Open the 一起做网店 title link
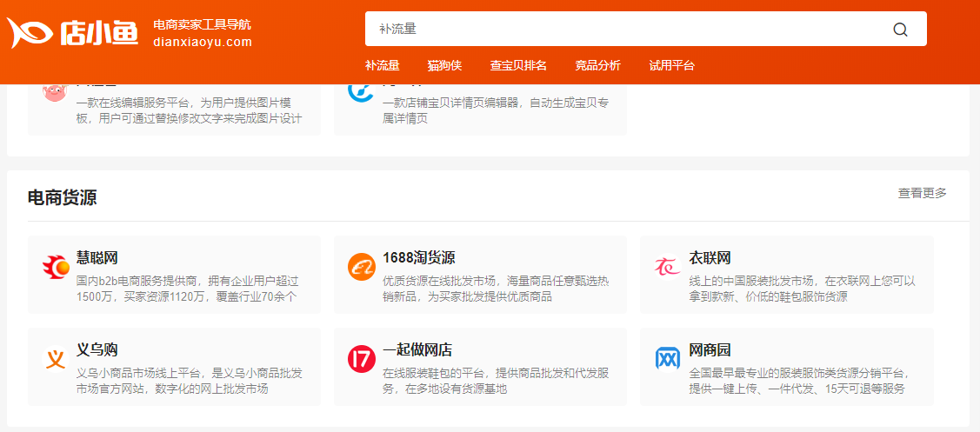980x432 pixels. [417, 349]
